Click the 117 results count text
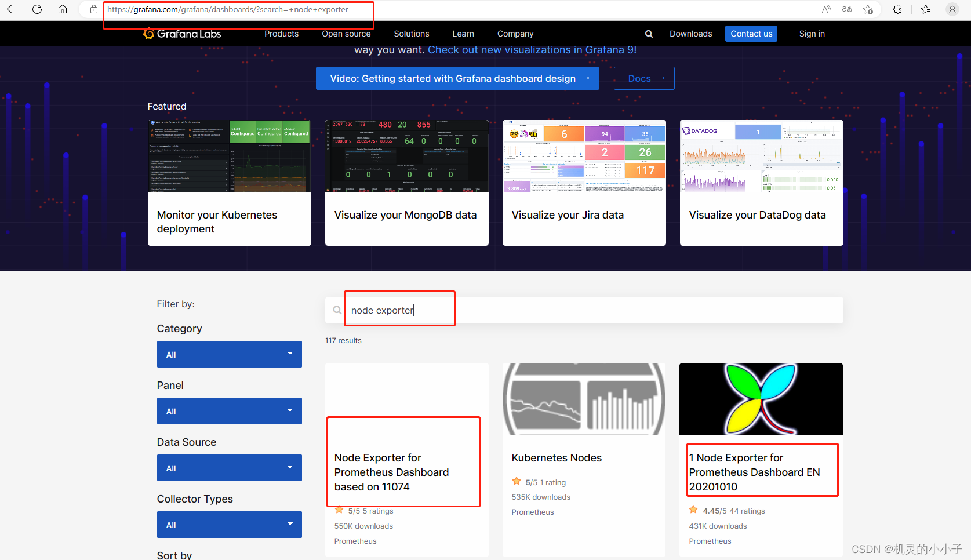This screenshot has height=560, width=971. (343, 340)
